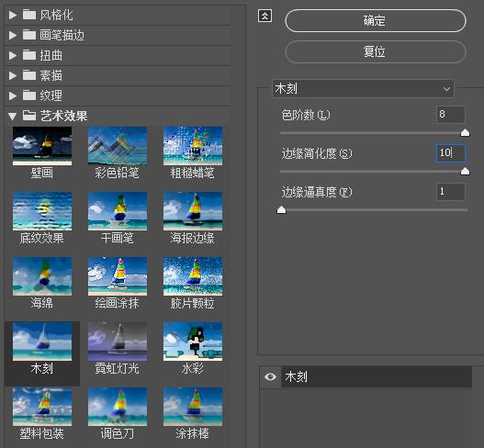Select the 彩色铅笔 filter thumbnail

pyautogui.click(x=118, y=146)
